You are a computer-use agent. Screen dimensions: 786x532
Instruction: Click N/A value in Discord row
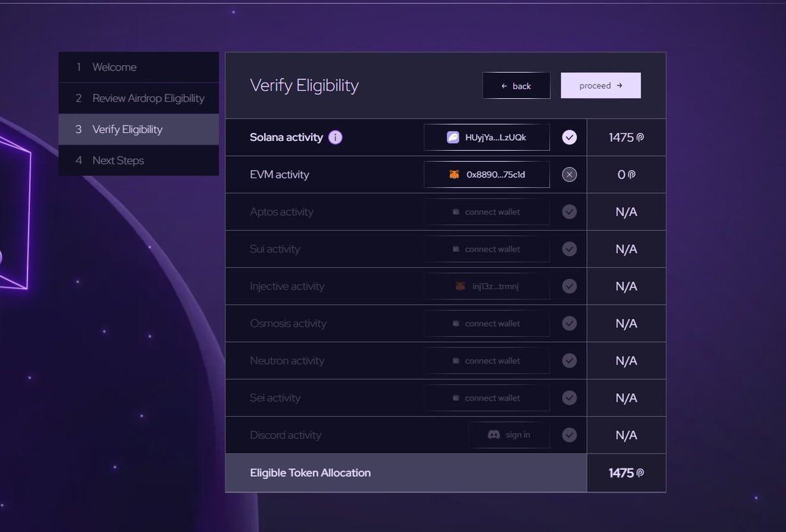[626, 435]
